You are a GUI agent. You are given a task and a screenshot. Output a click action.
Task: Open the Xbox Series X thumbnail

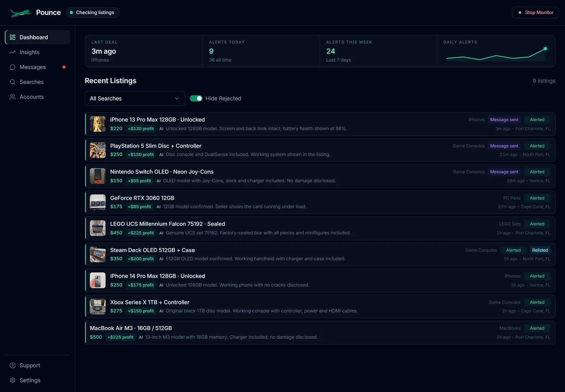pos(97,307)
